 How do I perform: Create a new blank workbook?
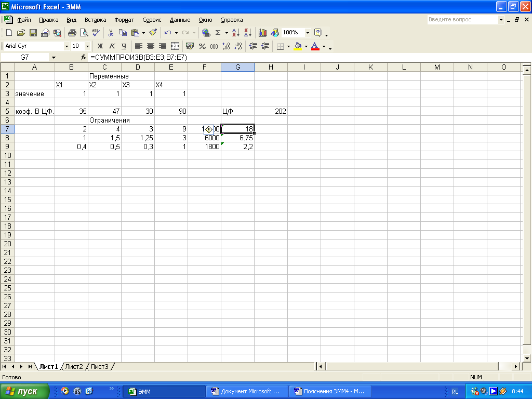(x=9, y=33)
